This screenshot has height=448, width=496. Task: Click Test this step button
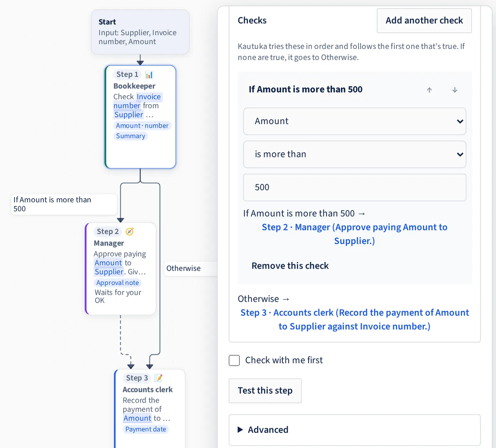[265, 391]
